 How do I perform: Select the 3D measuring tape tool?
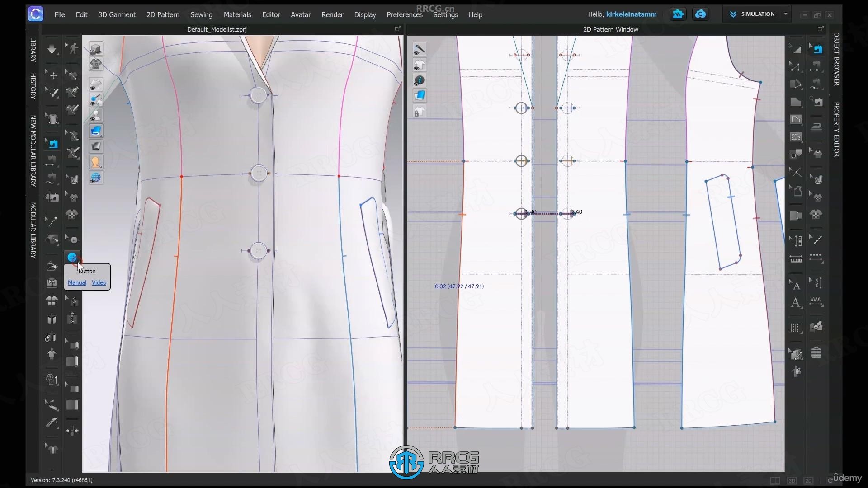[52, 423]
